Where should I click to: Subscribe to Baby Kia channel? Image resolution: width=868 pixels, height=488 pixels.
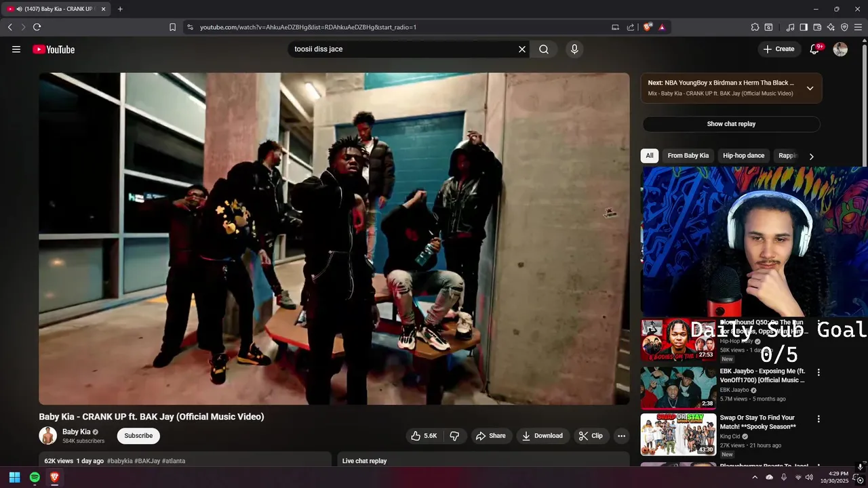(138, 436)
